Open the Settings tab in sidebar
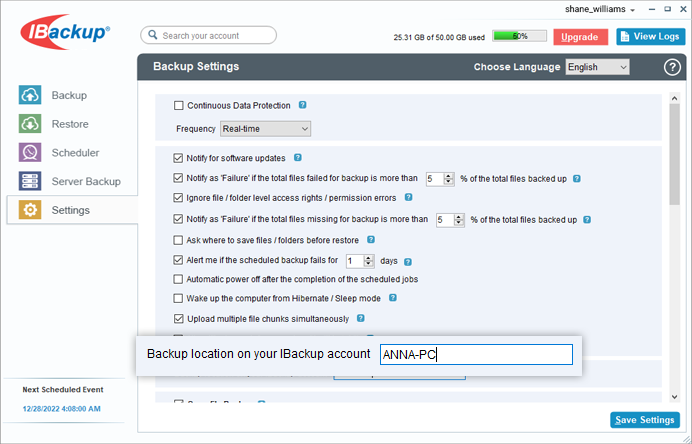 coord(69,210)
